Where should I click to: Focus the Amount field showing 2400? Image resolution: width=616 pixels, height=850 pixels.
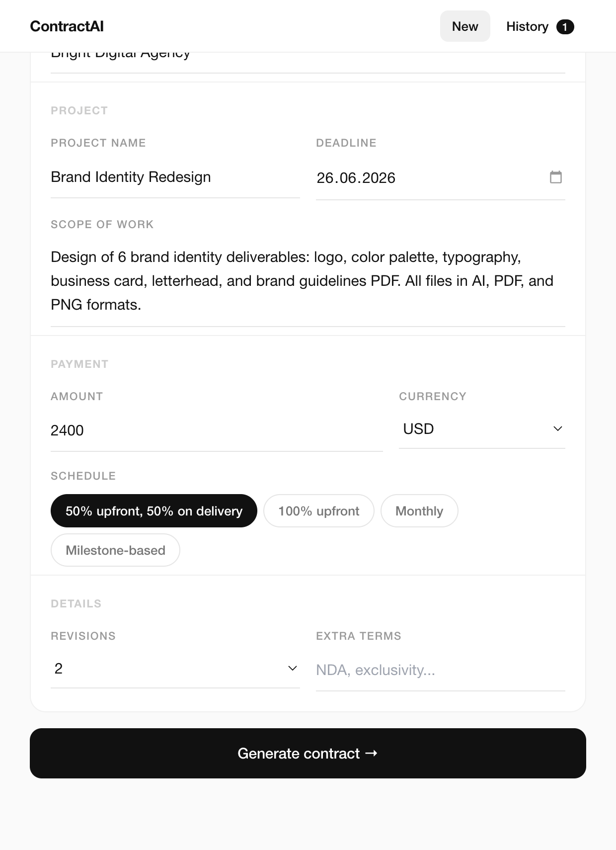click(x=217, y=430)
